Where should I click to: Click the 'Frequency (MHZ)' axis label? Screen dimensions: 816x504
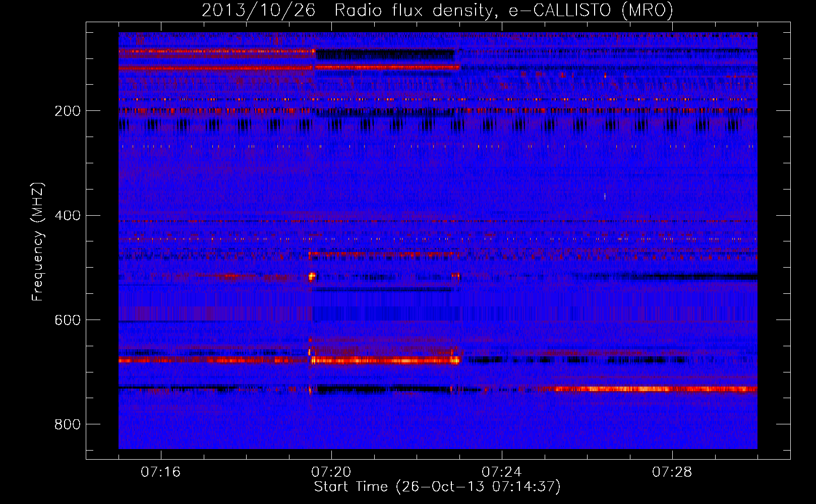pyautogui.click(x=38, y=241)
